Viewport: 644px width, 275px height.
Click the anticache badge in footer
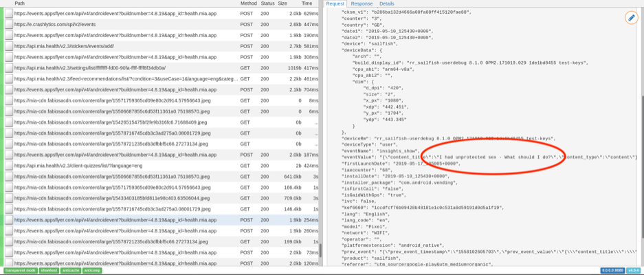point(70,271)
